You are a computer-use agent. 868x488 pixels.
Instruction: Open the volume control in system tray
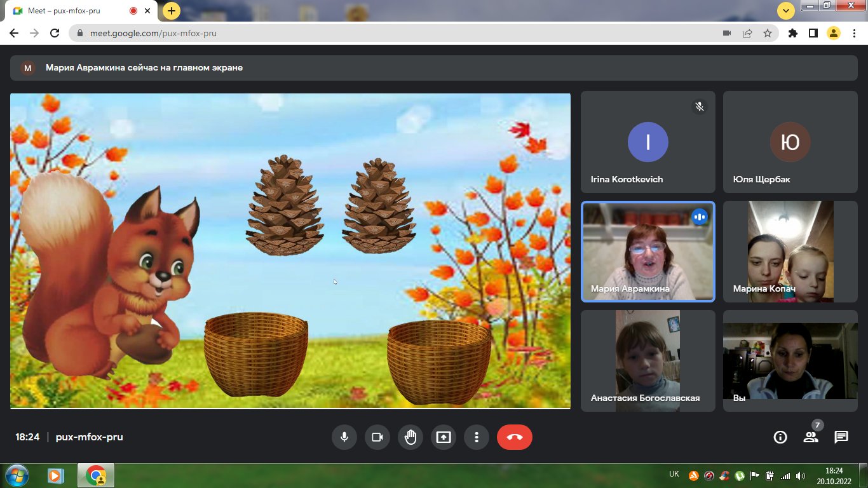pyautogui.click(x=800, y=475)
